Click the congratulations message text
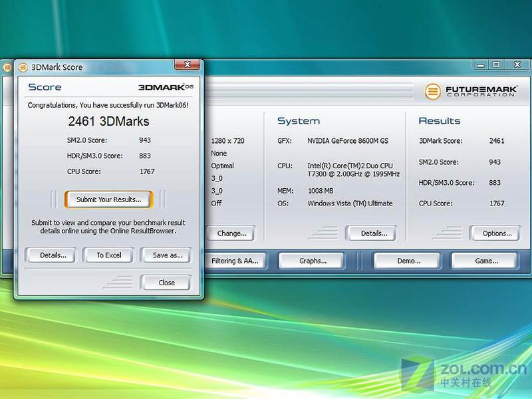 [x=108, y=105]
